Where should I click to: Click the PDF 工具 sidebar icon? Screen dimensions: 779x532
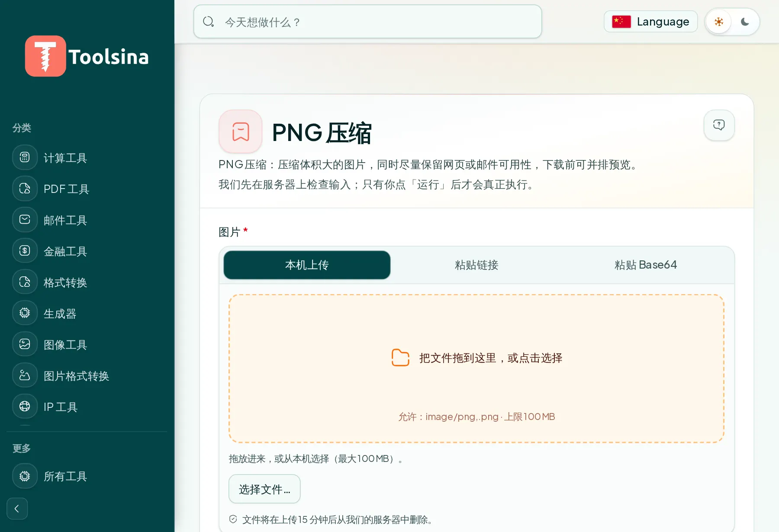coord(25,189)
